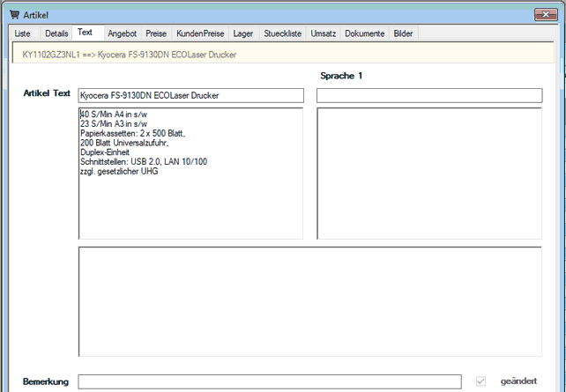Click the shopping cart icon in title bar
The width and height of the screenshot is (566, 392).
(x=14, y=15)
